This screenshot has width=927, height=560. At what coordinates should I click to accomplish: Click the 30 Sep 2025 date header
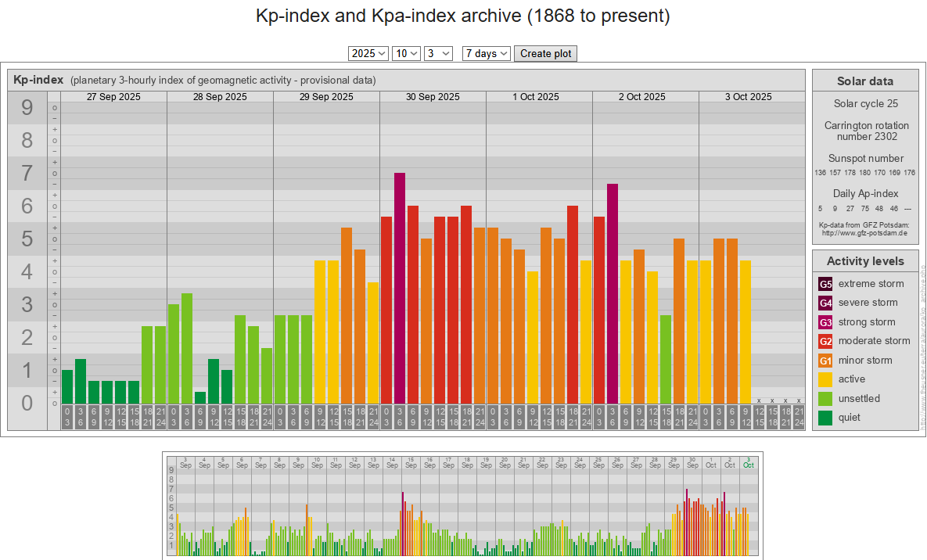tap(433, 97)
